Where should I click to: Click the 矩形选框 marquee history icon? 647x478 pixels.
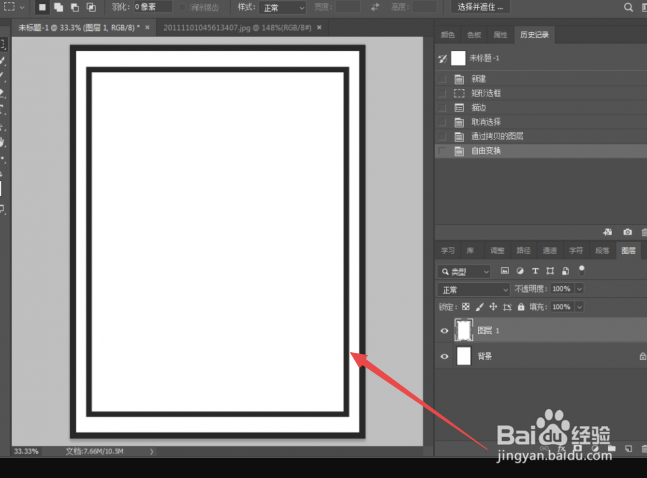pos(459,93)
